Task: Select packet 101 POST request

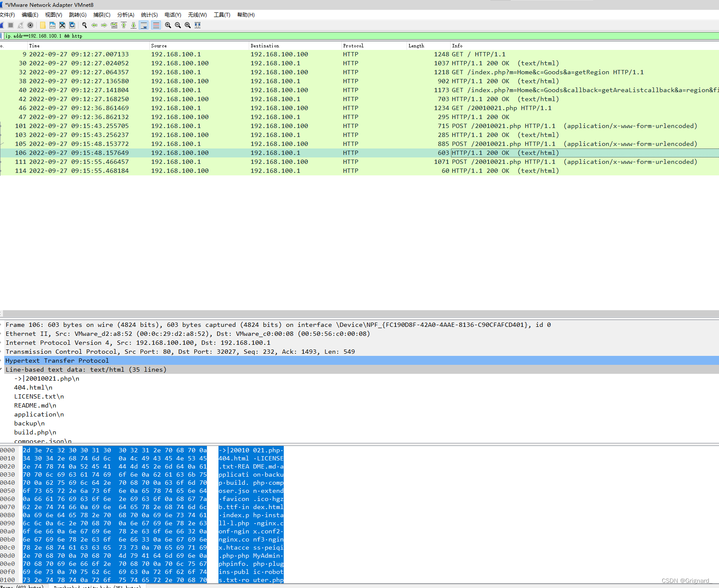Action: pos(359,126)
